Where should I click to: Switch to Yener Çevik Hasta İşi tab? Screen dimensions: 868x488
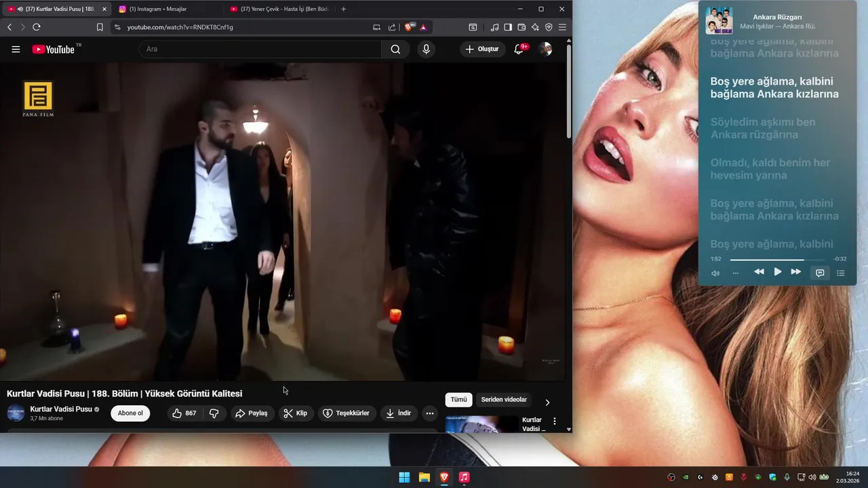point(280,9)
